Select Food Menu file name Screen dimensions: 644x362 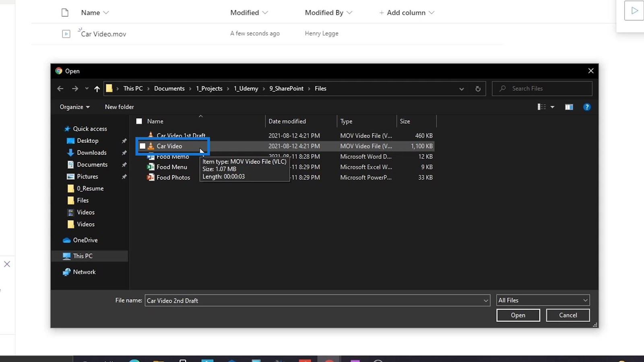click(x=172, y=167)
